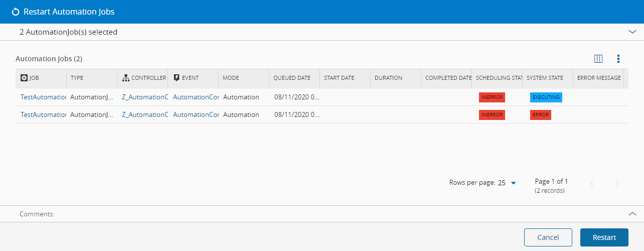644x251 pixels.
Task: Click the blue EXECUTING status badge
Action: coord(546,97)
